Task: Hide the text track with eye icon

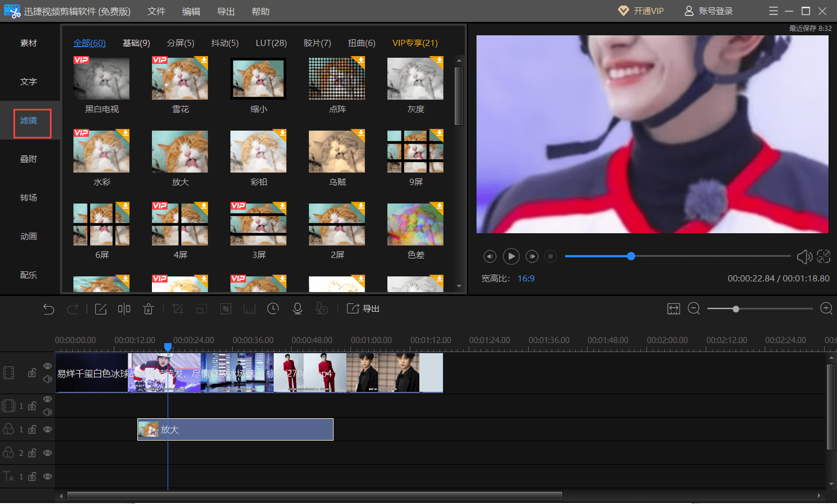Action: click(x=48, y=477)
